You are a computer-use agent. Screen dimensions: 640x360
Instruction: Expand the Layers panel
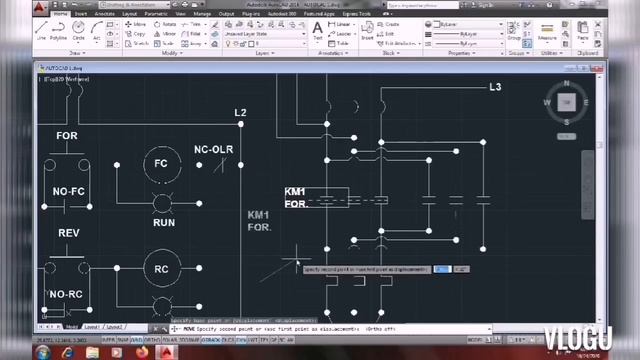coord(265,53)
